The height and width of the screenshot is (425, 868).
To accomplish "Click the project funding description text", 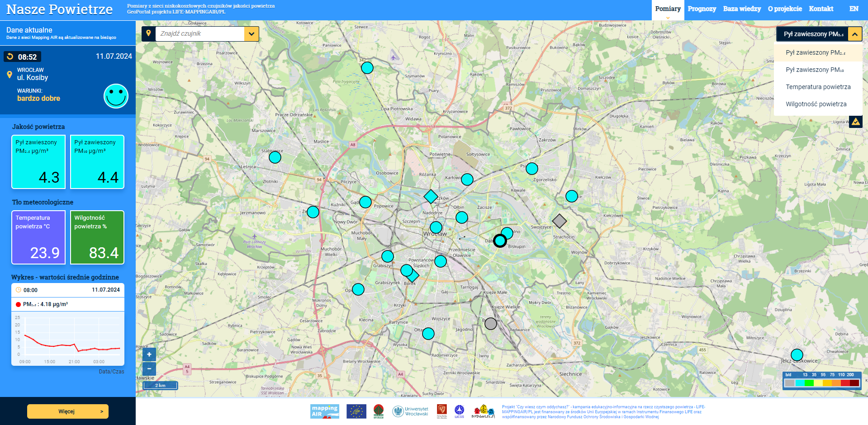I will pos(603,411).
